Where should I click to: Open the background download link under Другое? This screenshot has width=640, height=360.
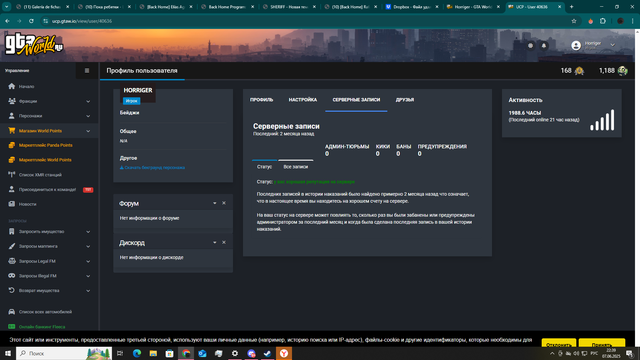pyautogui.click(x=152, y=167)
